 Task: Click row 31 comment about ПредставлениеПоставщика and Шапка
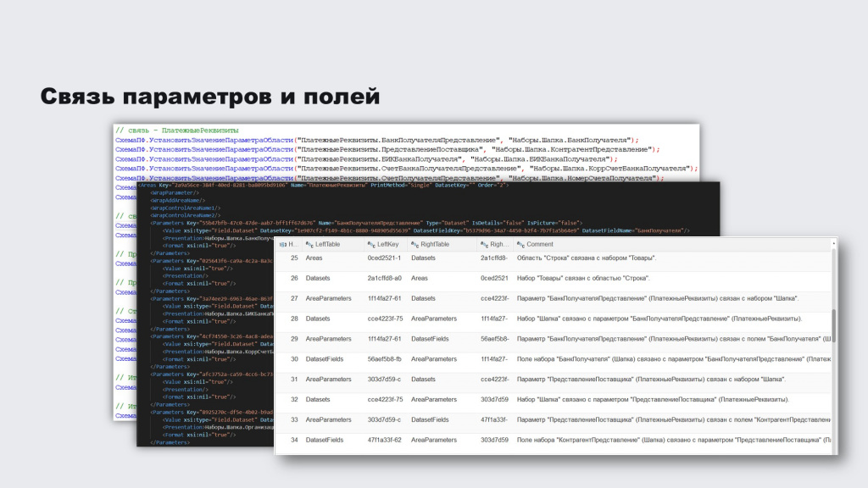651,380
